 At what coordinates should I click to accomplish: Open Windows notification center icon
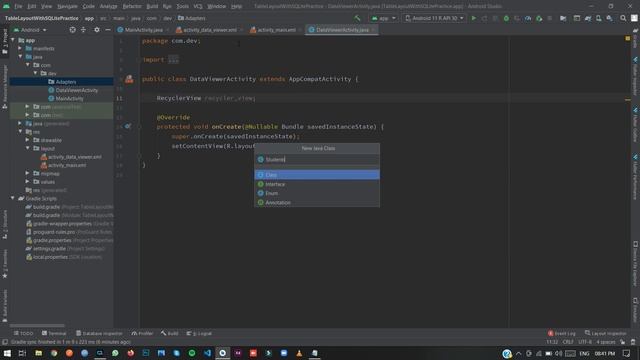[x=627, y=353]
